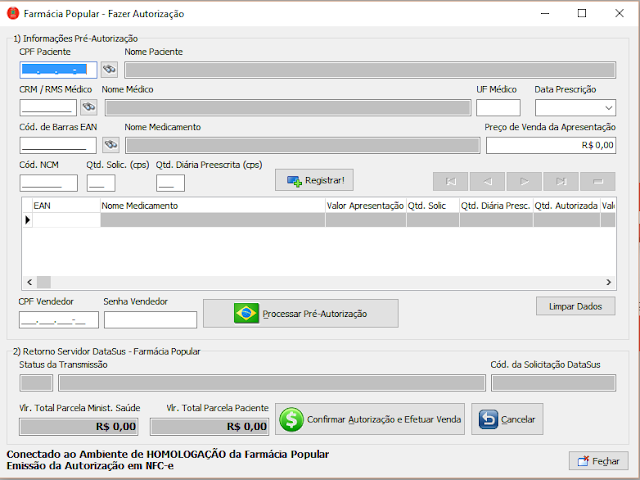Open the Data Prescrição dropdown
This screenshot has width=640, height=480.
608,108
